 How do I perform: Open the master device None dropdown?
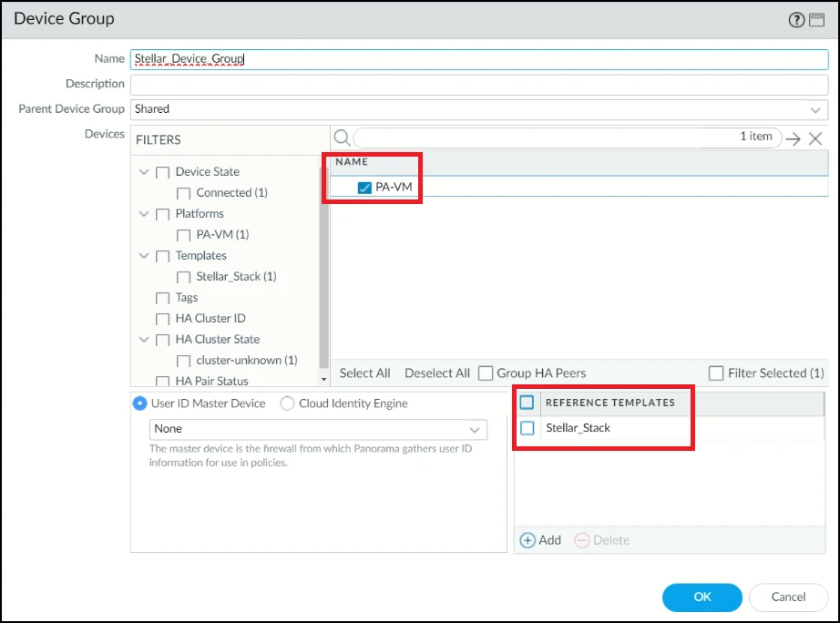tap(475, 429)
